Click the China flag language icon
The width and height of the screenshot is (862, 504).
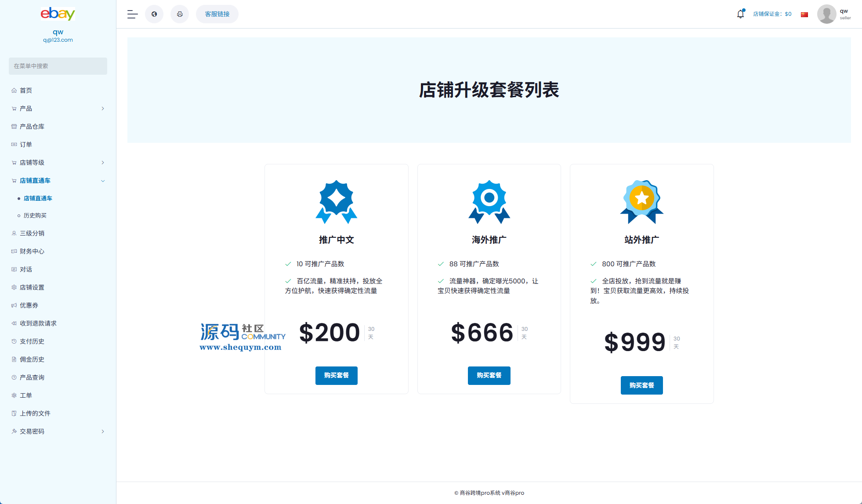(x=804, y=15)
